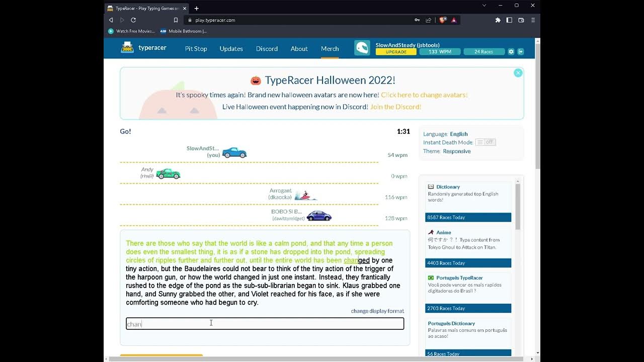
Task: Click change display format link
Action: [377, 311]
